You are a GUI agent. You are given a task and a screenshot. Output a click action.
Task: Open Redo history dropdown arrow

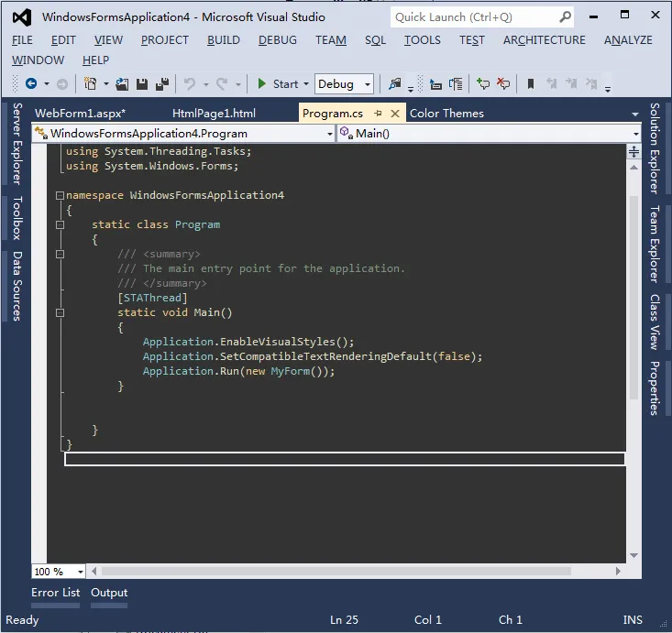[238, 84]
